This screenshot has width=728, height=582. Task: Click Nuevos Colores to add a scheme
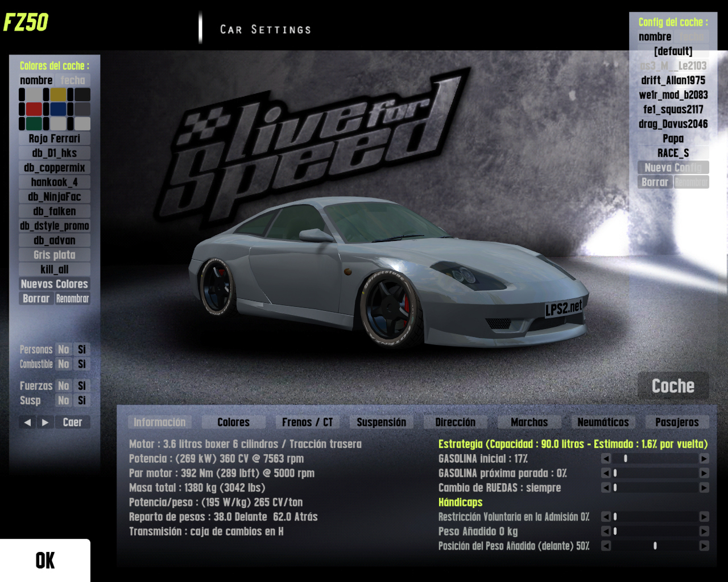point(55,284)
